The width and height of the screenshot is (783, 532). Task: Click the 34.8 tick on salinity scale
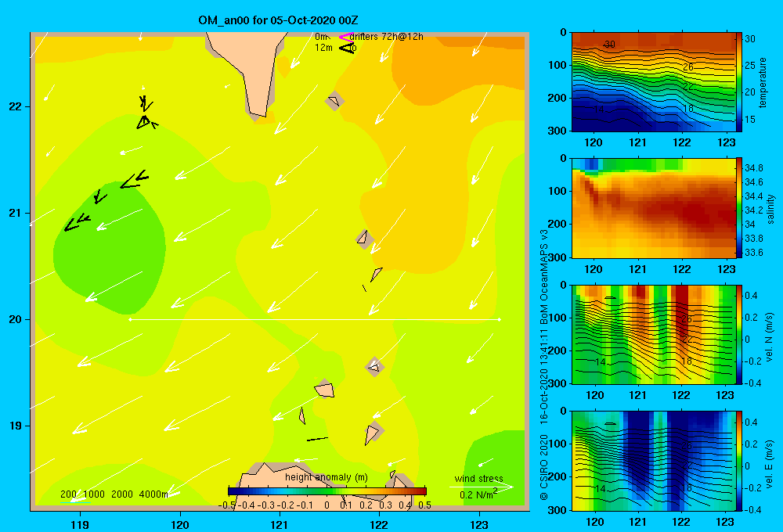click(x=753, y=167)
